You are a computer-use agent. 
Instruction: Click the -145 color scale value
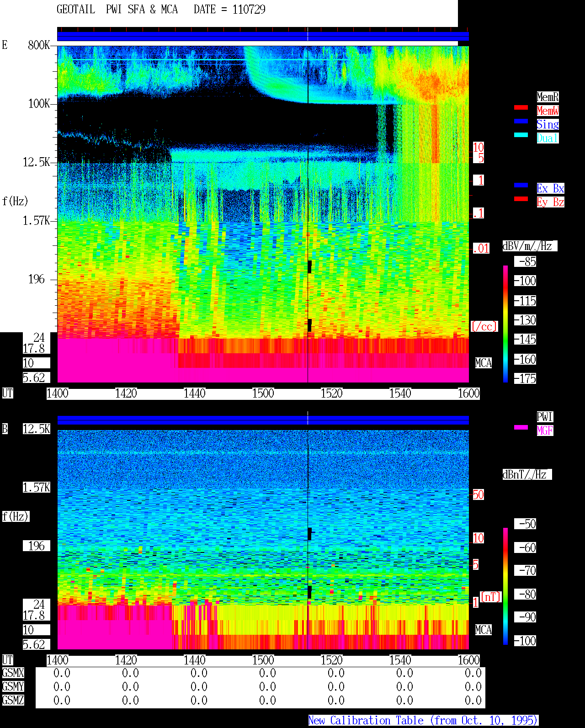(525, 339)
